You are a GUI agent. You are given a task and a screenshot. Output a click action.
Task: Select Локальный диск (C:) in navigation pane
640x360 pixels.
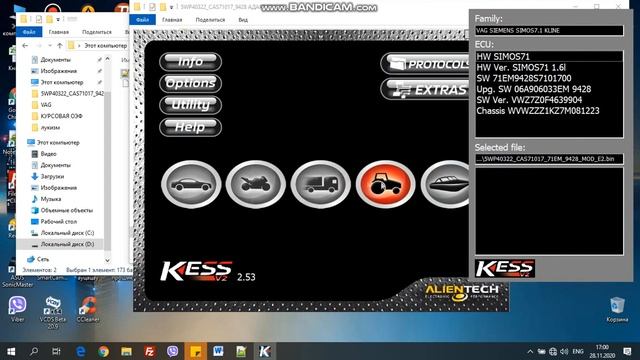[63, 233]
